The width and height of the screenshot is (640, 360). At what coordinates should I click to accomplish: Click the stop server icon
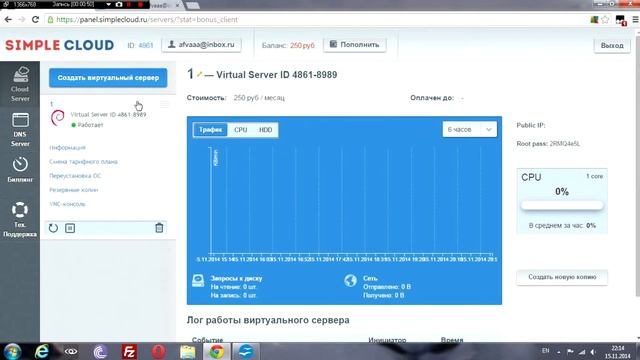coord(70,228)
